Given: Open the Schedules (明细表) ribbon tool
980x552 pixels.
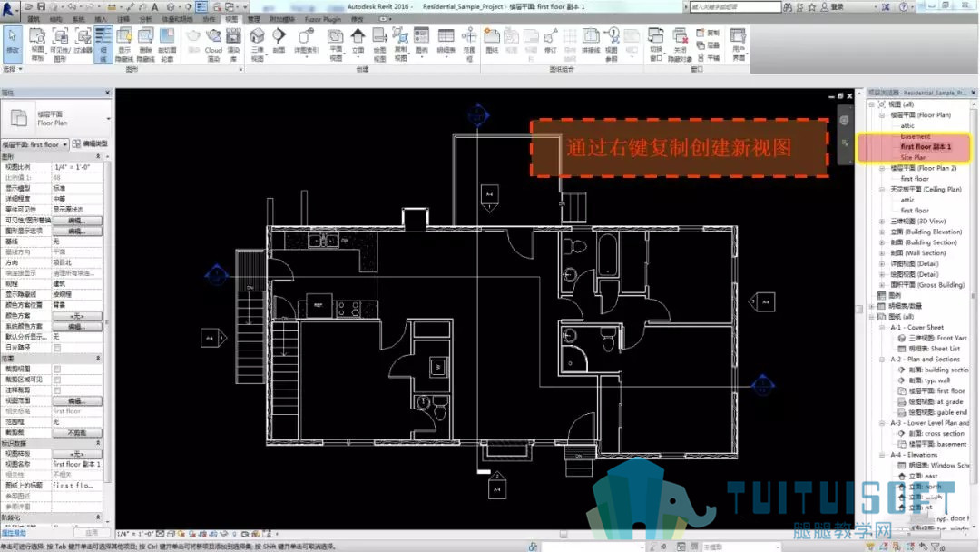Looking at the screenshot, I should 446,41.
